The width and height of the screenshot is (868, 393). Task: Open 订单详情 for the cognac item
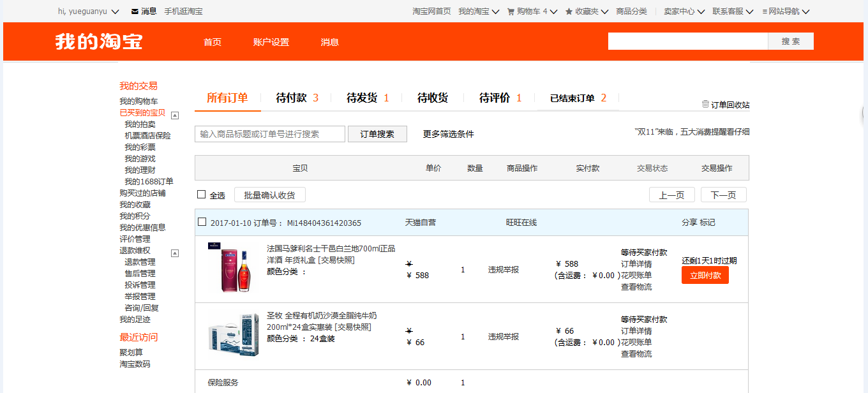[x=636, y=264]
